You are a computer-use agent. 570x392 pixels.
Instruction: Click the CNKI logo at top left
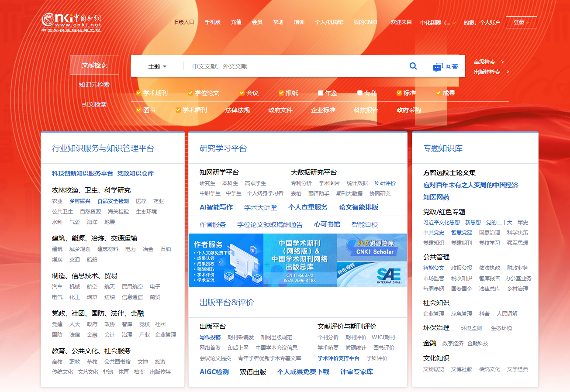pos(71,23)
